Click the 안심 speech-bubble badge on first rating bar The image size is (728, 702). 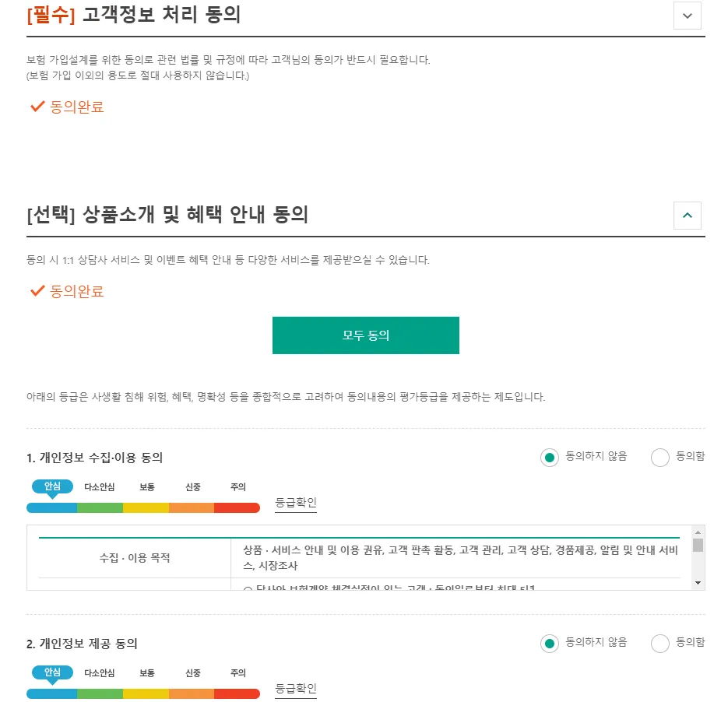click(51, 486)
